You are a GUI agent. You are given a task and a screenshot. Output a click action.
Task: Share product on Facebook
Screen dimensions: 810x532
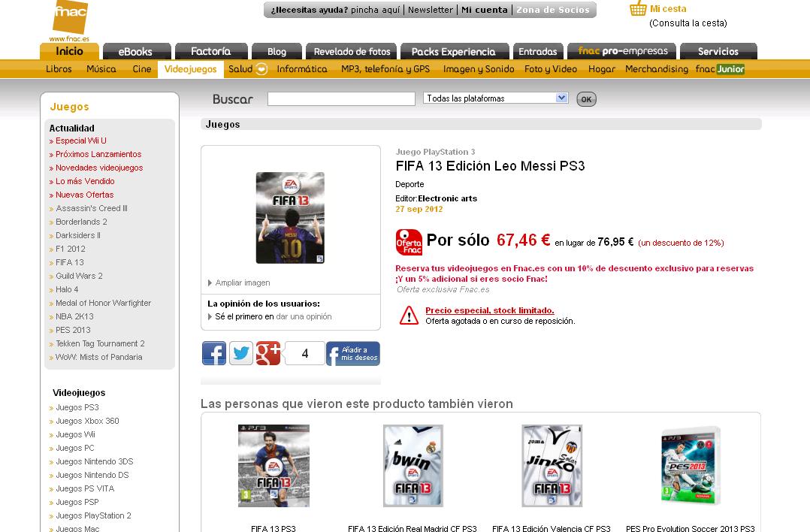pyautogui.click(x=214, y=353)
